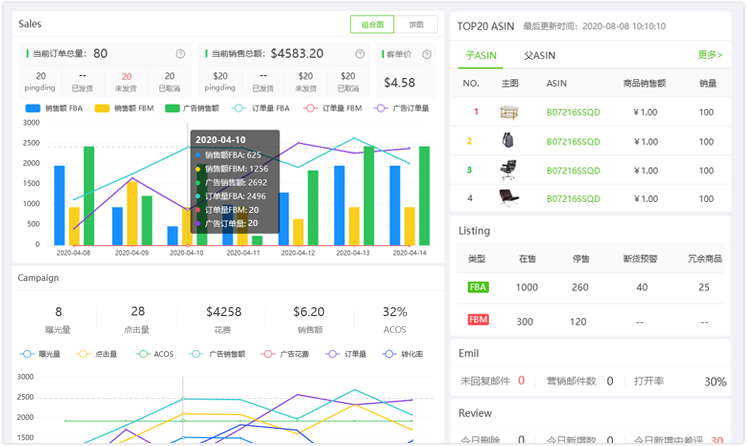Click the 营销邮件数 label
747x446 pixels.
571,381
